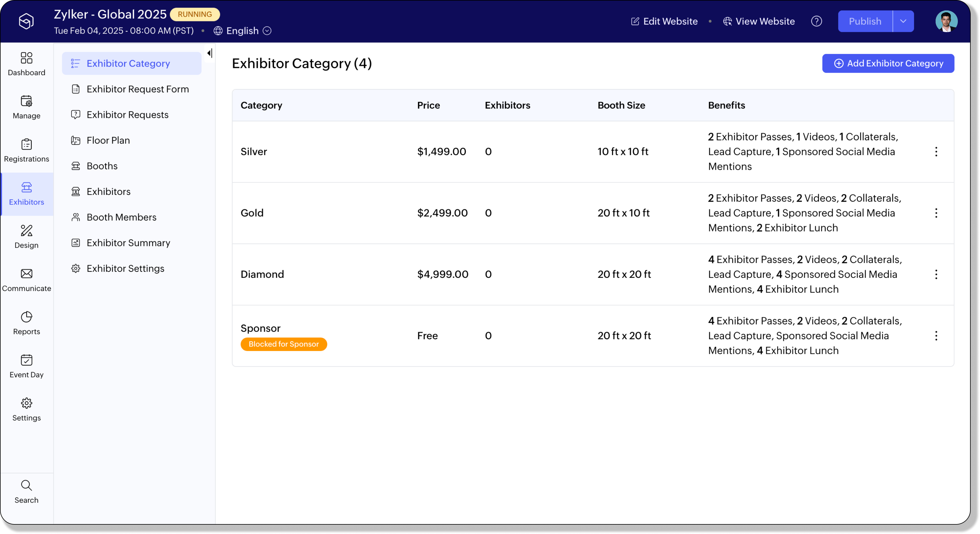Select Floor Plan menu item

pyautogui.click(x=108, y=140)
